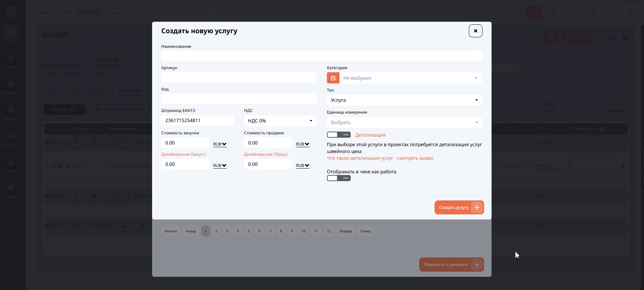Open the Единица измерения dropdown
The height and width of the screenshot is (290, 644).
pyautogui.click(x=404, y=122)
